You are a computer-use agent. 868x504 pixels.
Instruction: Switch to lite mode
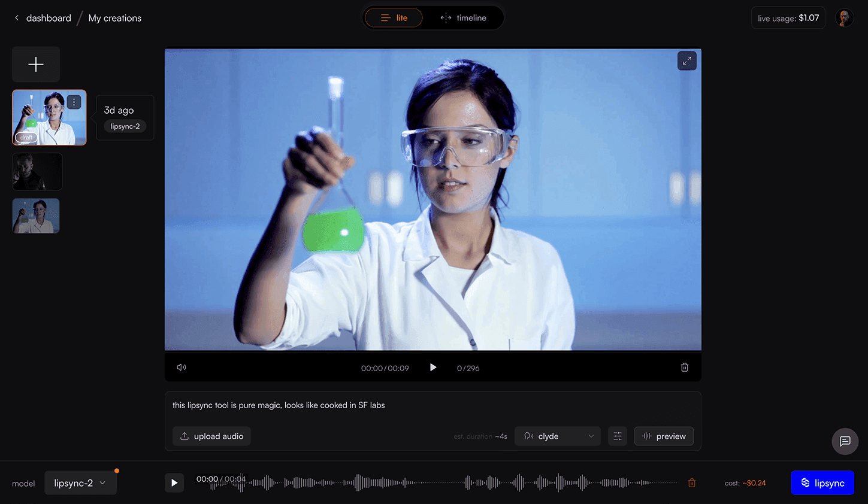tap(394, 18)
